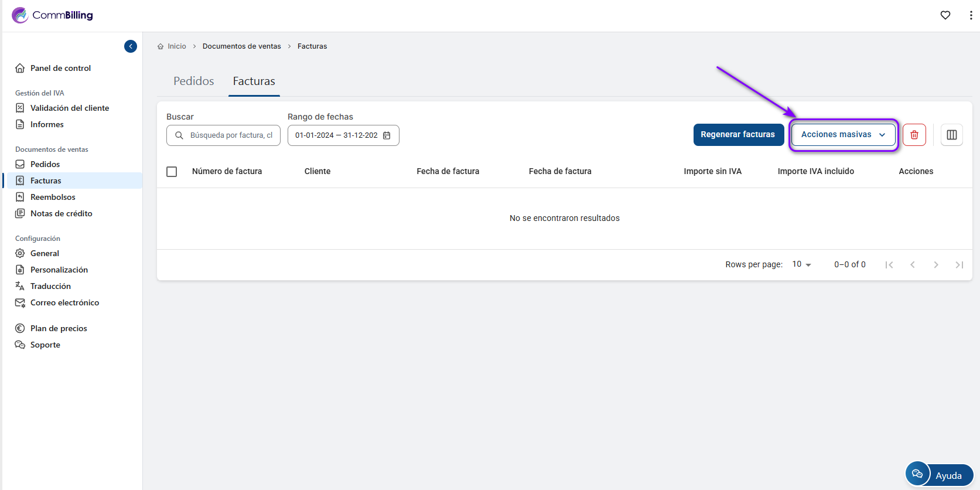Open the Rows per page dropdown
The image size is (980, 490).
(x=801, y=264)
